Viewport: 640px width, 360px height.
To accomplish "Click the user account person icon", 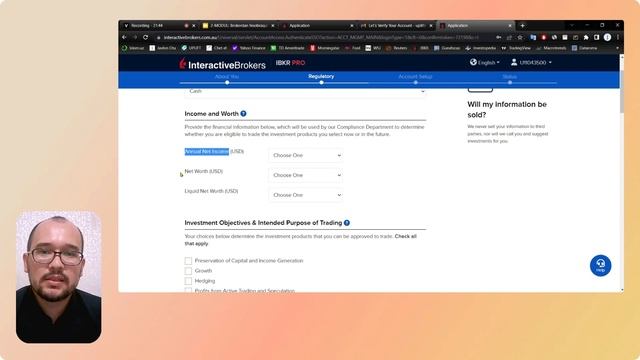I will pyautogui.click(x=514, y=62).
